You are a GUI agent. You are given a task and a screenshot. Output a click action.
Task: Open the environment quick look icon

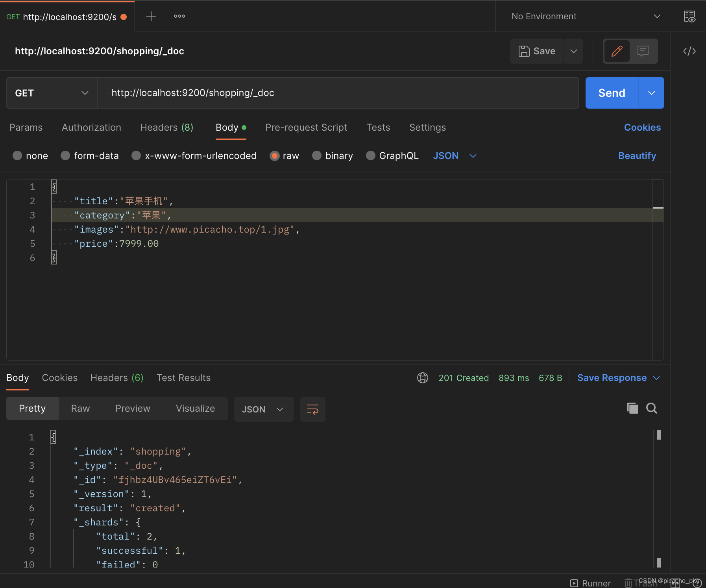[x=689, y=17]
